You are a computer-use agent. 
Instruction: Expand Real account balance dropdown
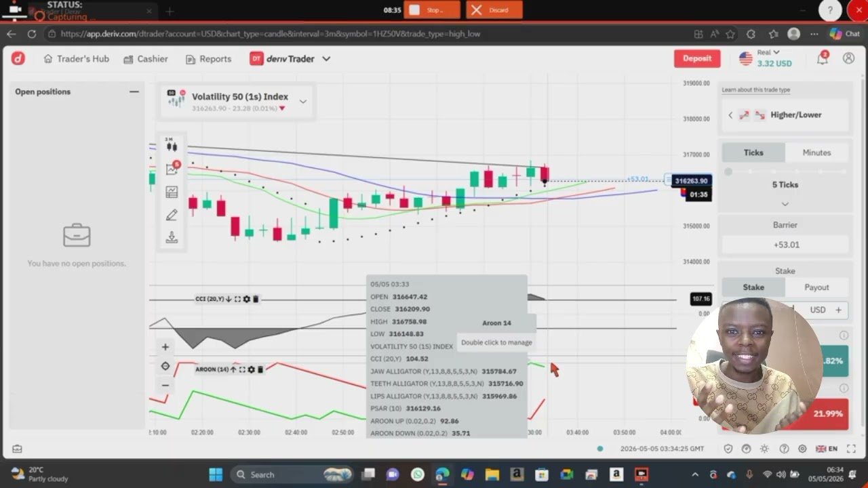point(766,59)
